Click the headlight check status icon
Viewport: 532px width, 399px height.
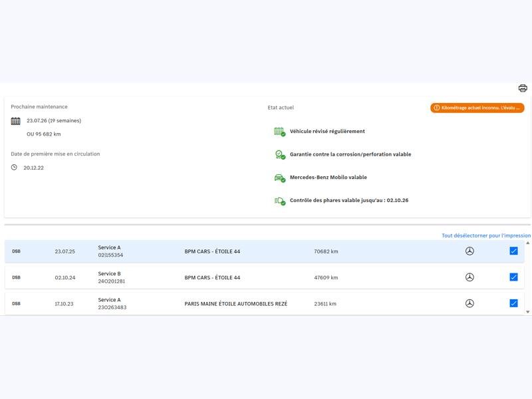point(279,200)
